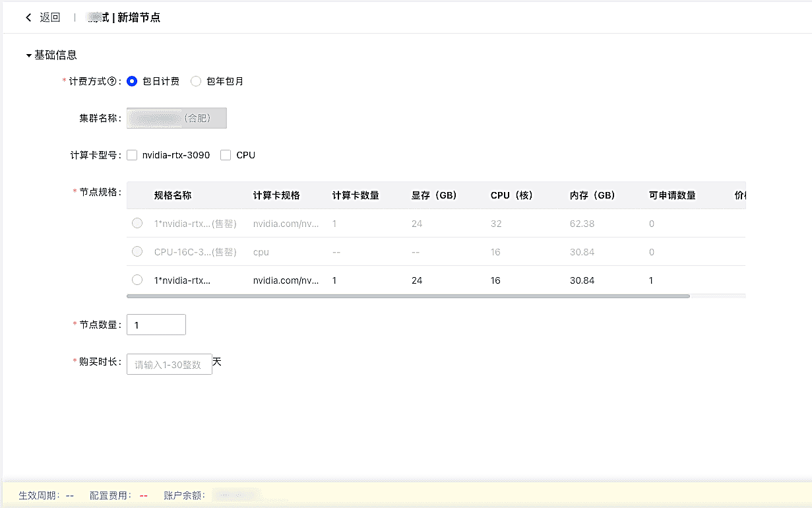Screen dimensions: 812x508
Task: Go back using the 返回 arrow
Action: [x=28, y=18]
